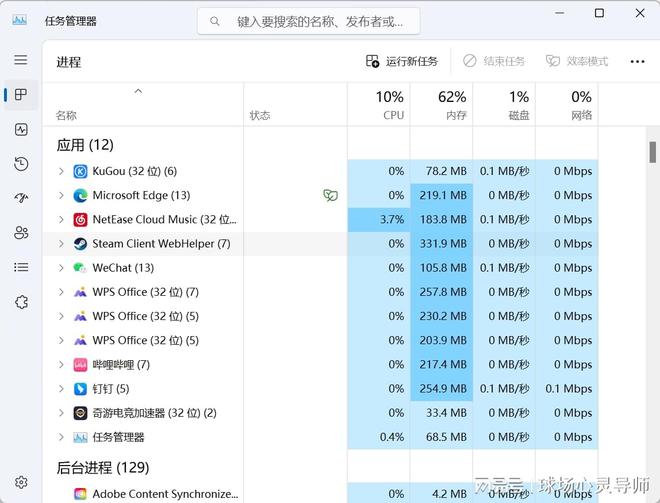The height and width of the screenshot is (503, 660).
Task: Sort by the 网络 column header
Action: point(567,104)
